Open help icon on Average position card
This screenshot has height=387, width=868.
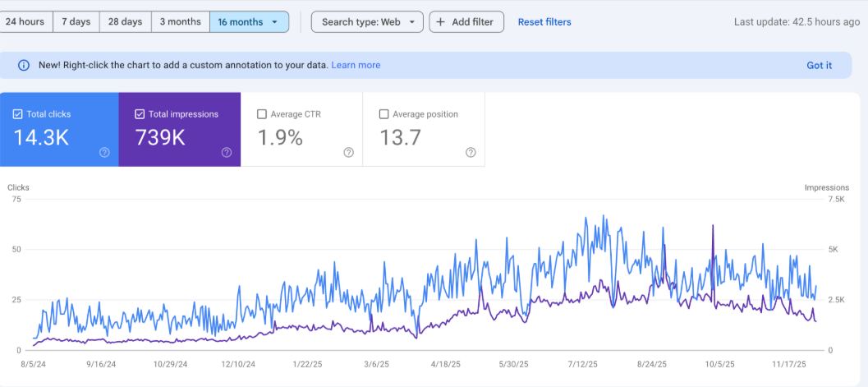(471, 152)
